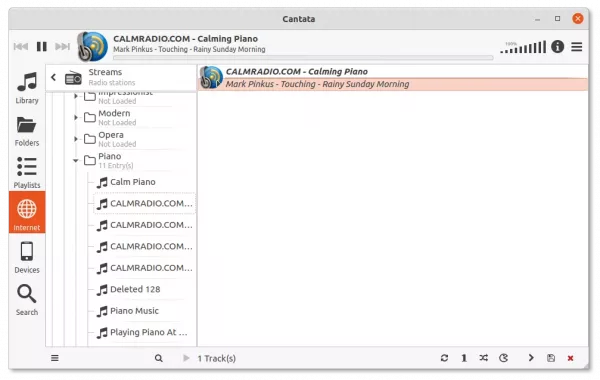The height and width of the screenshot is (380, 600).
Task: Pause the current stream playback
Action: coord(42,46)
